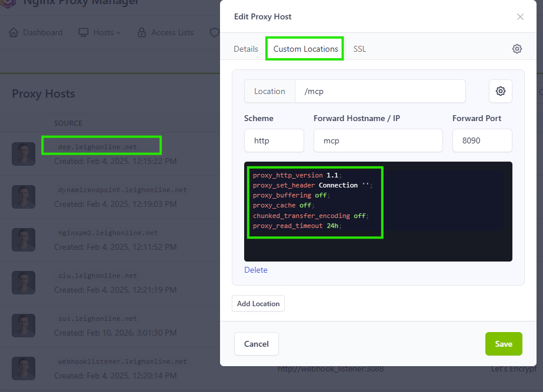Image resolution: width=543 pixels, height=392 pixels.
Task: Switch to the Details tab
Action: (246, 49)
